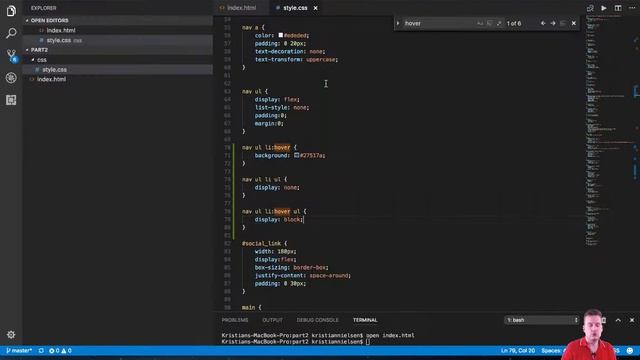Close the find widget

[574, 23]
